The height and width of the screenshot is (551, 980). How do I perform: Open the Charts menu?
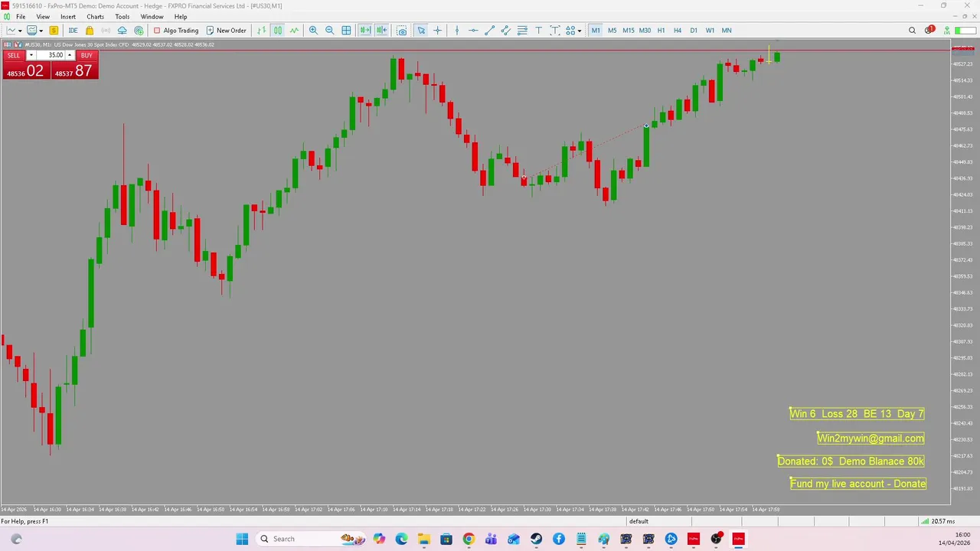pyautogui.click(x=95, y=17)
